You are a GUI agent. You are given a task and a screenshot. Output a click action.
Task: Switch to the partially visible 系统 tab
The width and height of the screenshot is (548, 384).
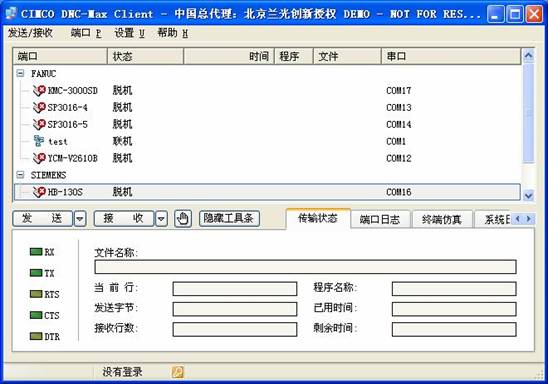(493, 219)
